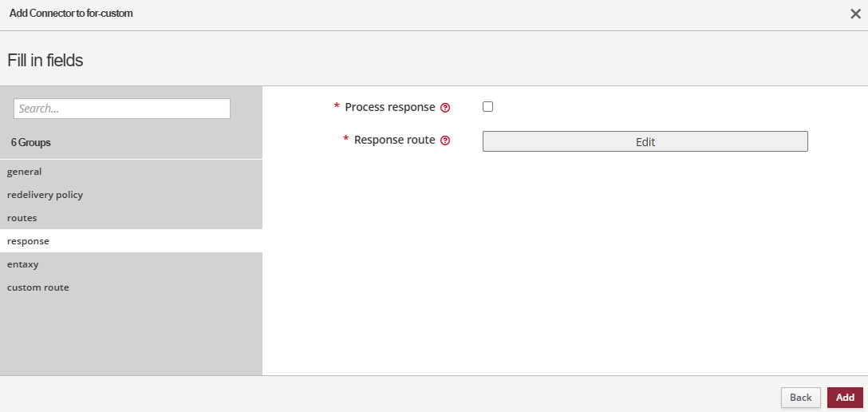Screen dimensions: 868x412
Task: Click the Add Connector to for-custom title
Action: (71, 14)
